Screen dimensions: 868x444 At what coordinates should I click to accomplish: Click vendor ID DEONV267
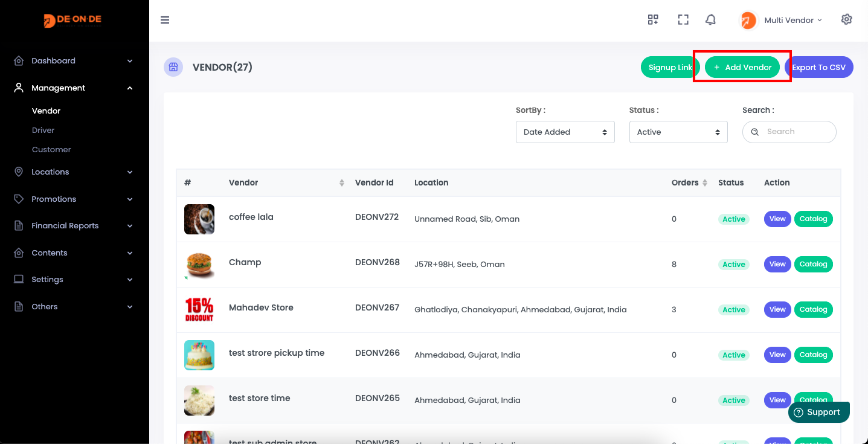(377, 307)
